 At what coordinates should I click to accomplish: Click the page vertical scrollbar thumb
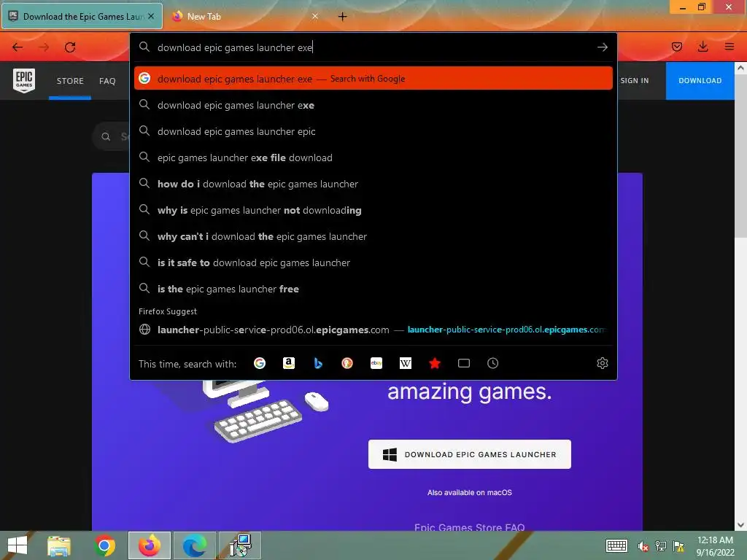pyautogui.click(x=740, y=155)
